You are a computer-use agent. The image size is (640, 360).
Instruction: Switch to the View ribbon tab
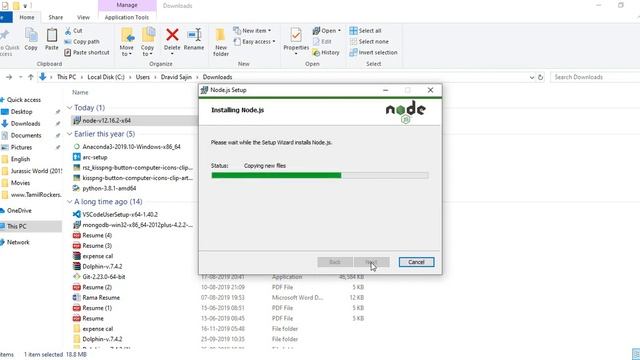click(83, 17)
